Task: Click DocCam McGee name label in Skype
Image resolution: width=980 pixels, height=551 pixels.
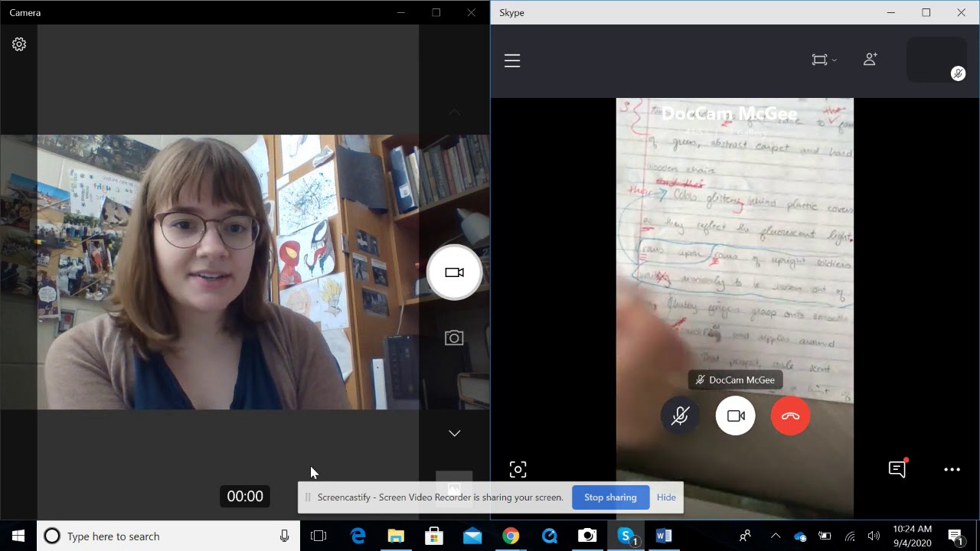Action: tap(735, 380)
